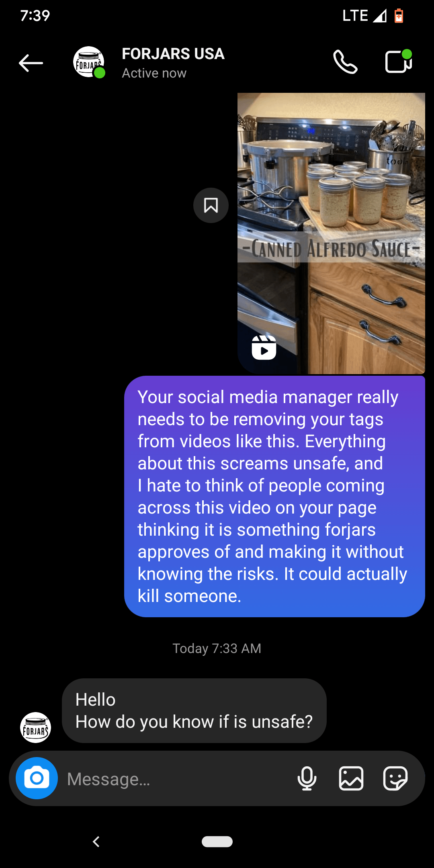Play the Canned Alfredo Sauce reel

(264, 348)
